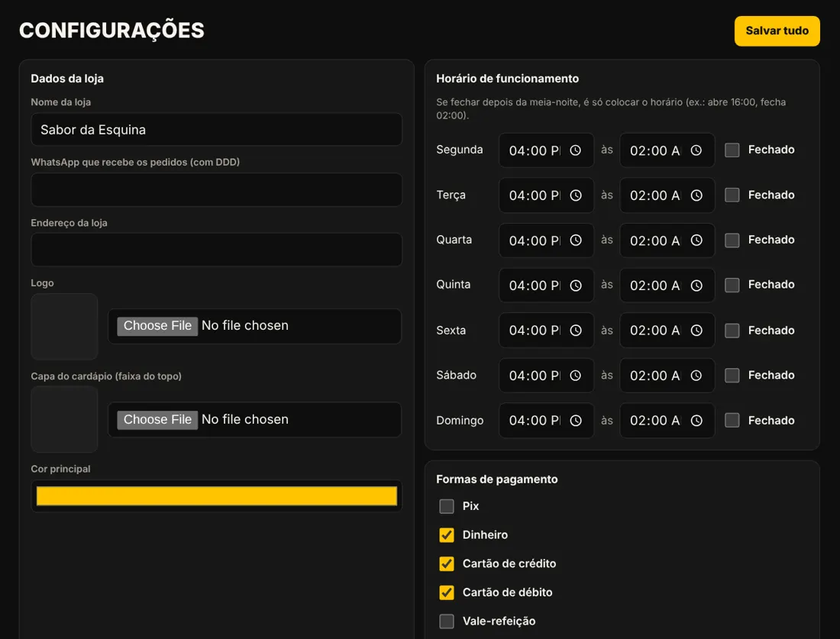Open clock picker for Quarta closing time
840x639 pixels.
[x=696, y=240]
